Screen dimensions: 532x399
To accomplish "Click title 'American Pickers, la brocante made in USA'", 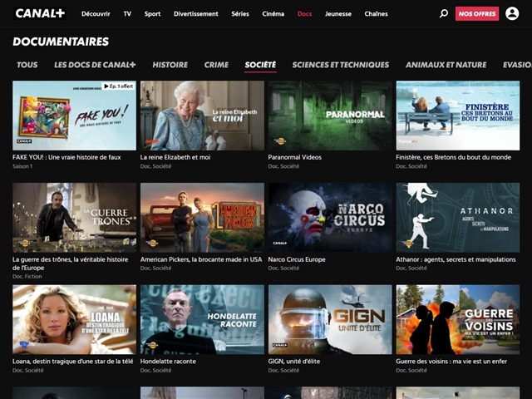I will coord(201,259).
